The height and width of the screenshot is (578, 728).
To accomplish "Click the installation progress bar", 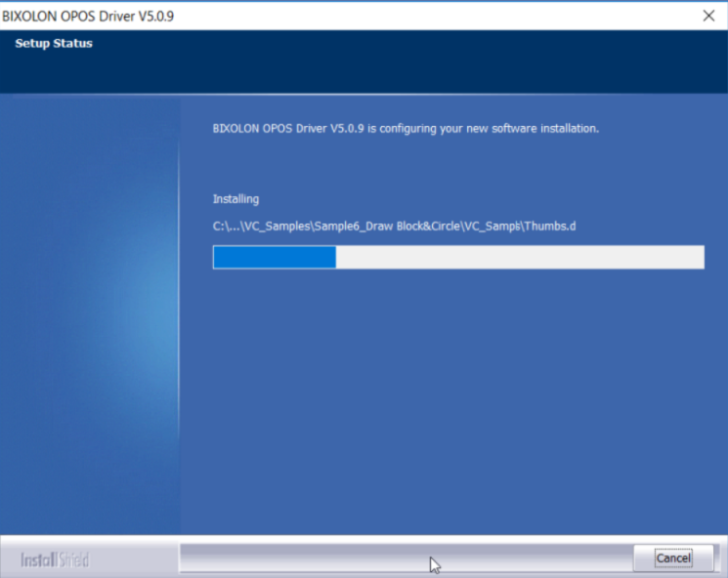I will (x=458, y=257).
